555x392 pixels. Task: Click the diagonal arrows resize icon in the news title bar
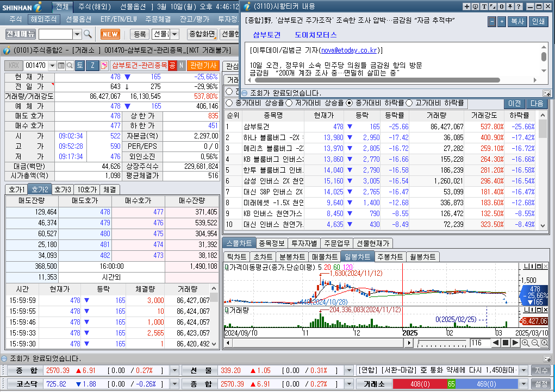(492, 7)
